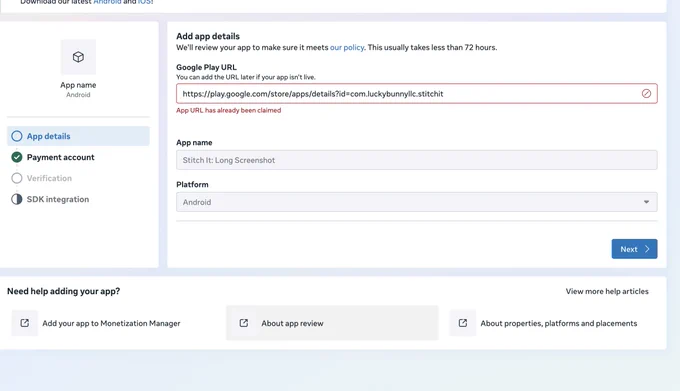Click the 'Android' label under App name sidebar

click(x=78, y=95)
